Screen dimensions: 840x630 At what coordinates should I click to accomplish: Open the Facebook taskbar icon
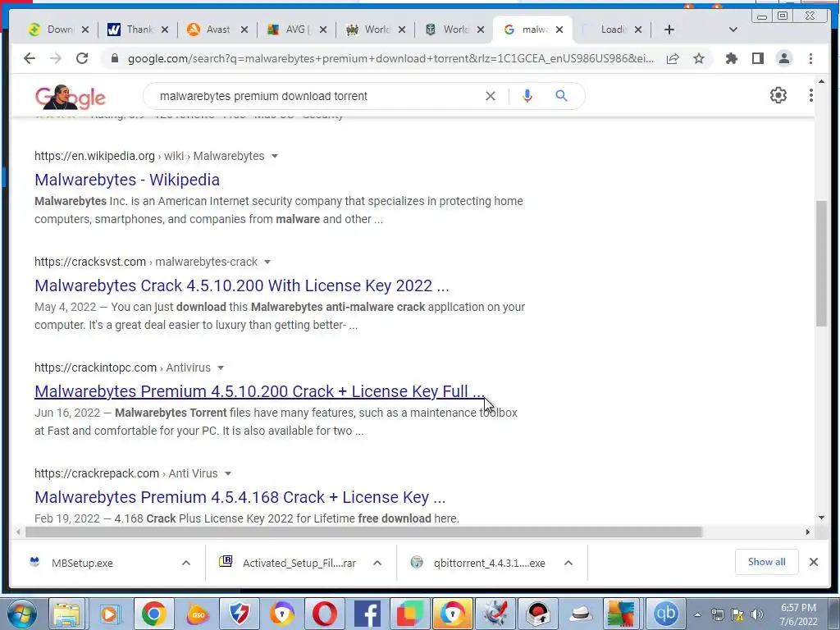tap(367, 614)
